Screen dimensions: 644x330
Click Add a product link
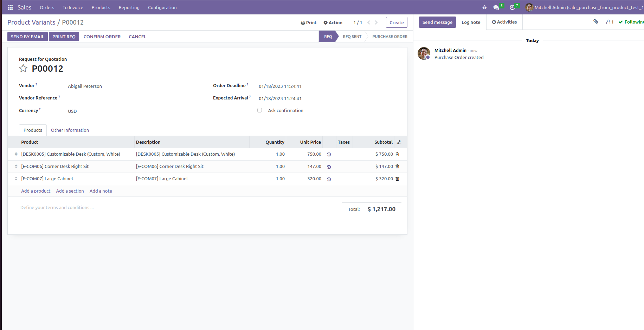coord(36,191)
